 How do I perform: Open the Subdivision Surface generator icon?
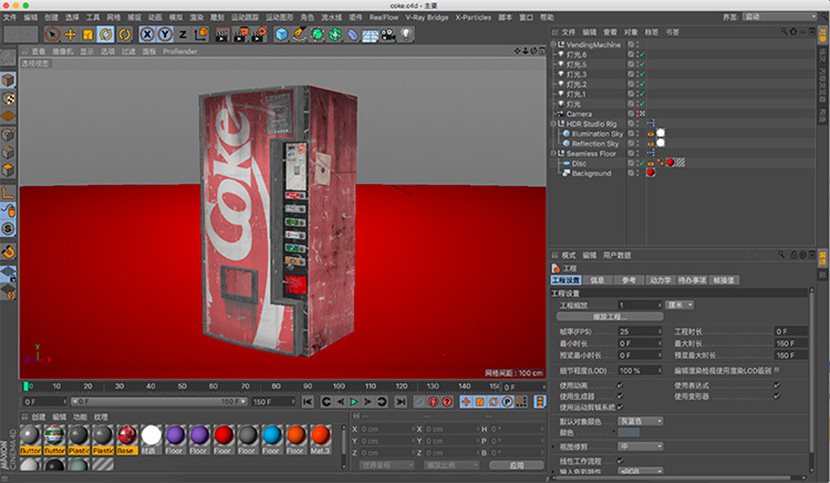tap(317, 34)
